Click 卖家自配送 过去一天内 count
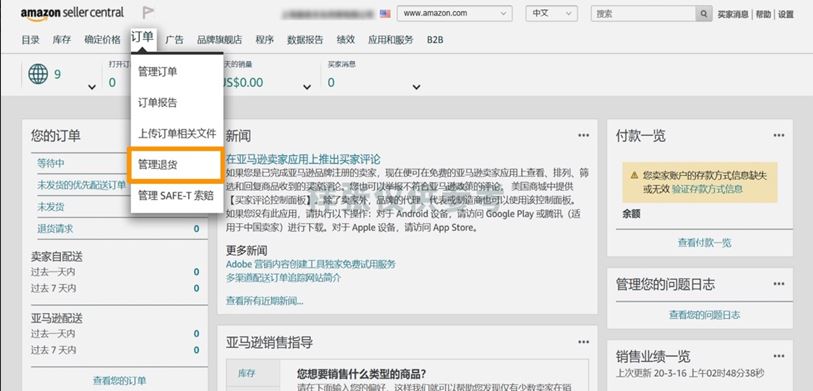 197,272
